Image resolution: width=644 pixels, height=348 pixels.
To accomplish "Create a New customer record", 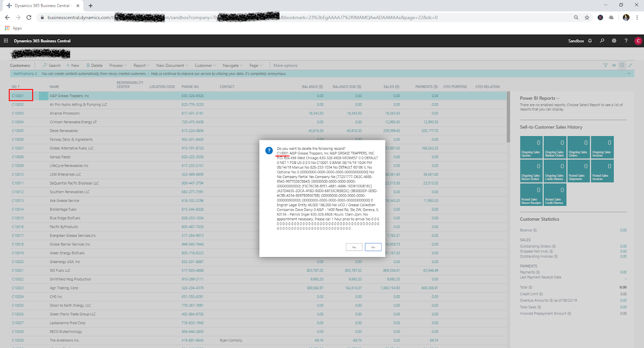I will click(73, 65).
